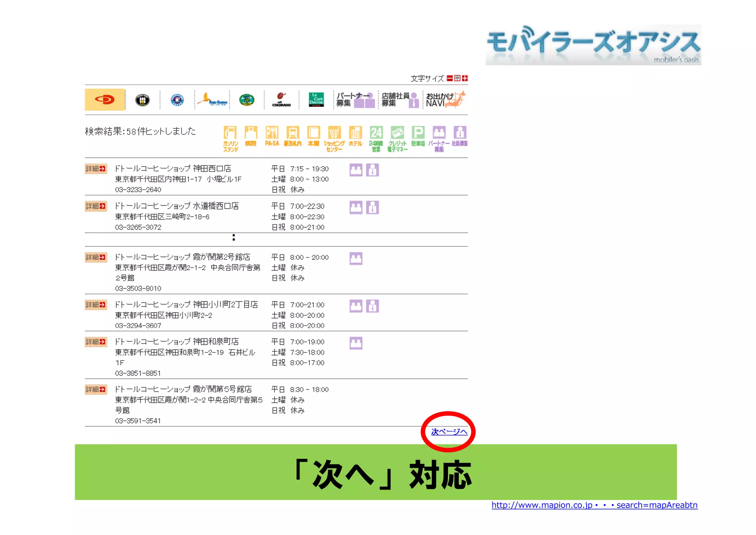Open 詳細 for 神田和泉町店
Screen dimensions: 756x535
point(96,342)
